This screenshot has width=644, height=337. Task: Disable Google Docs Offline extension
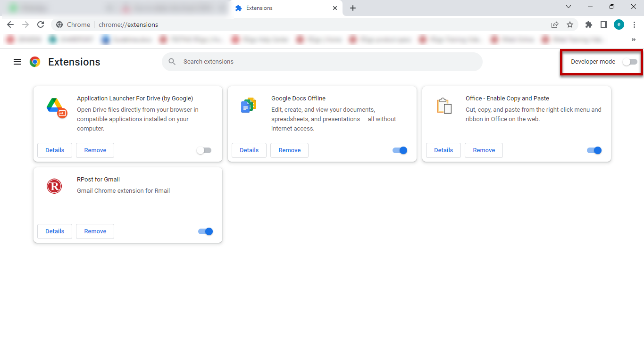[x=400, y=150]
